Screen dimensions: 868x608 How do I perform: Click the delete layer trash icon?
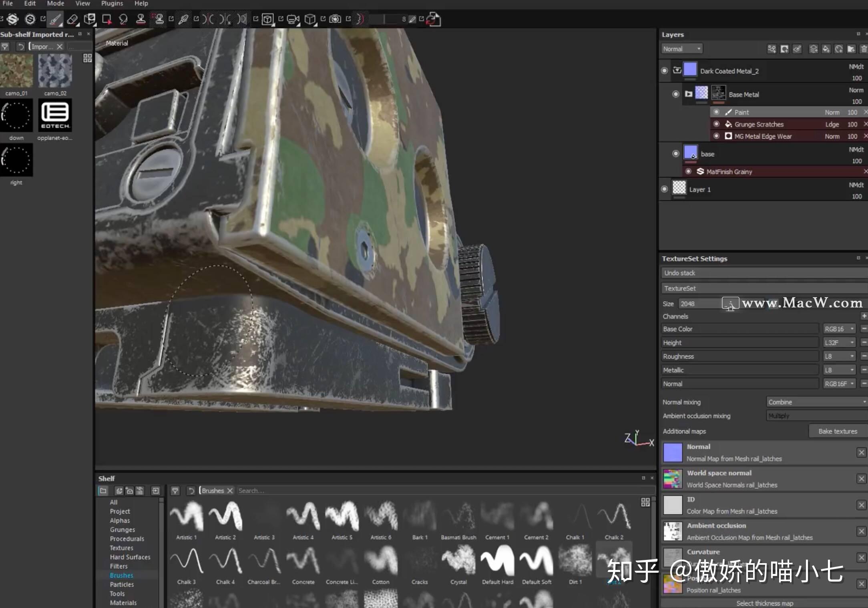pyautogui.click(x=864, y=48)
